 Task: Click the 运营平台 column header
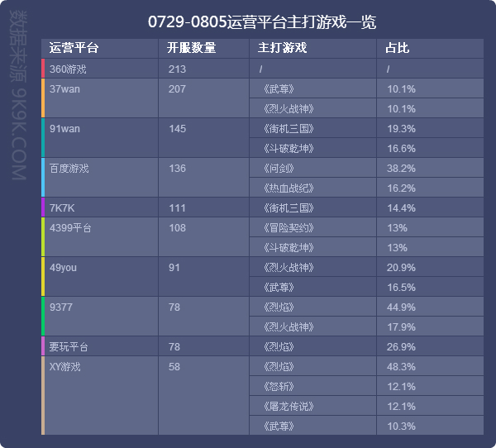point(100,49)
